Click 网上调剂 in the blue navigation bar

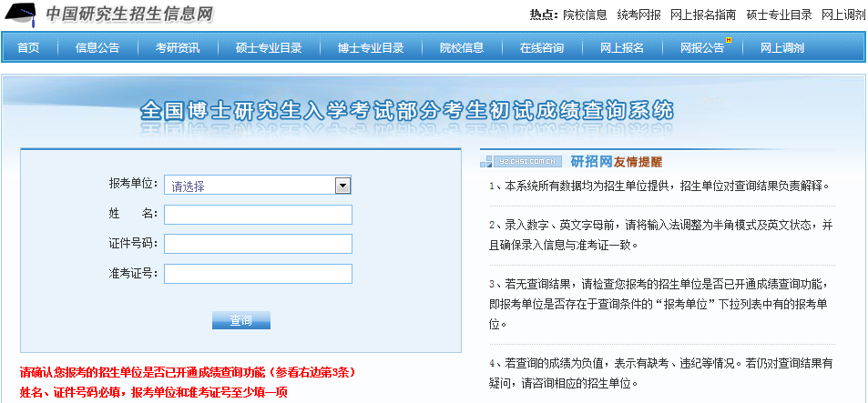pyautogui.click(x=782, y=48)
